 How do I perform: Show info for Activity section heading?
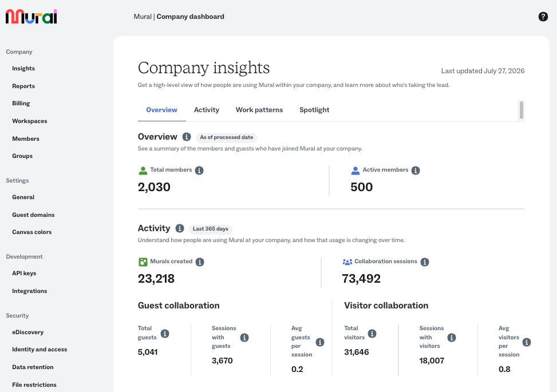click(180, 228)
